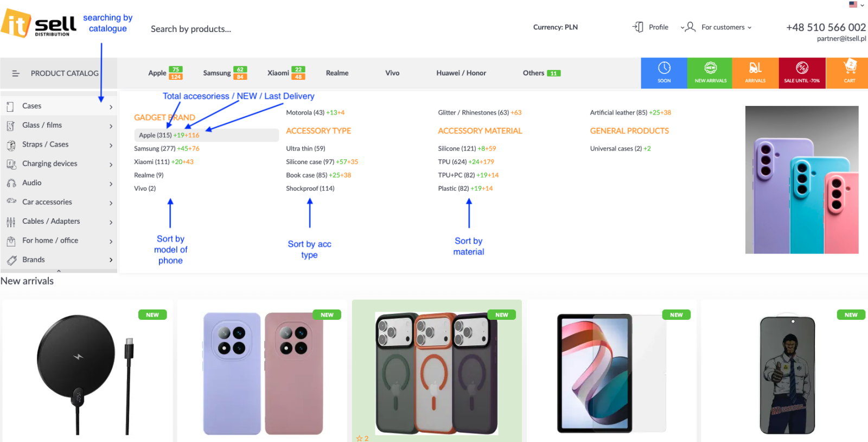
Task: Open the language flag selector
Action: click(856, 5)
